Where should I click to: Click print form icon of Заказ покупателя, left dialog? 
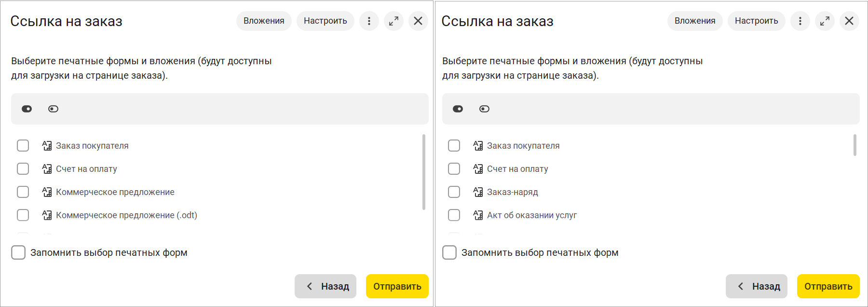(47, 146)
